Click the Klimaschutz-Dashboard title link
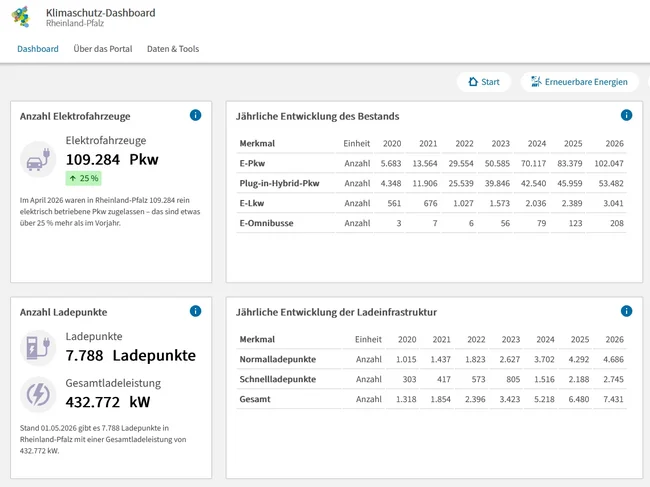Viewport: 650px width, 487px height. 101,13
